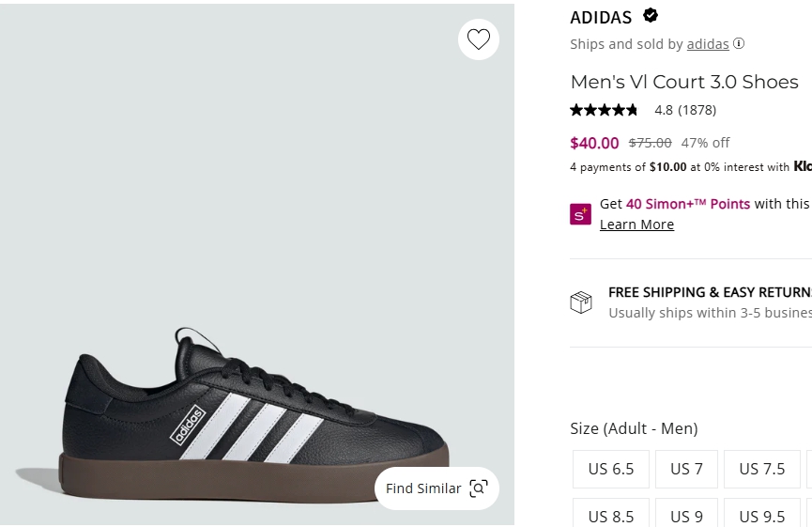Select size US 6.5
Viewport: 812px width, 527px height.
click(611, 469)
